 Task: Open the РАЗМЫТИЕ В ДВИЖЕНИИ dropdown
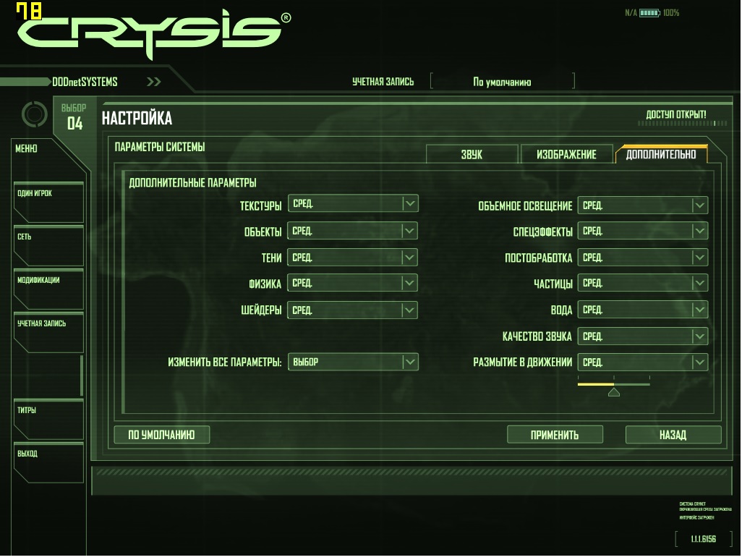tap(643, 362)
